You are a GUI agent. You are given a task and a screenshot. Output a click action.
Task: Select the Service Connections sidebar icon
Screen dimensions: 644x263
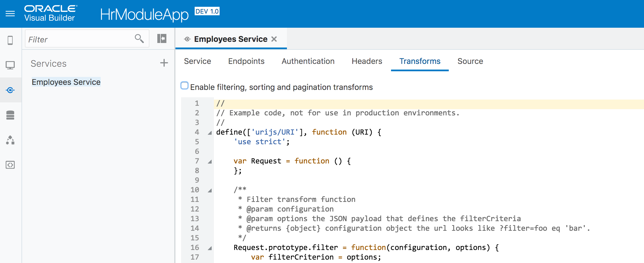coord(10,90)
